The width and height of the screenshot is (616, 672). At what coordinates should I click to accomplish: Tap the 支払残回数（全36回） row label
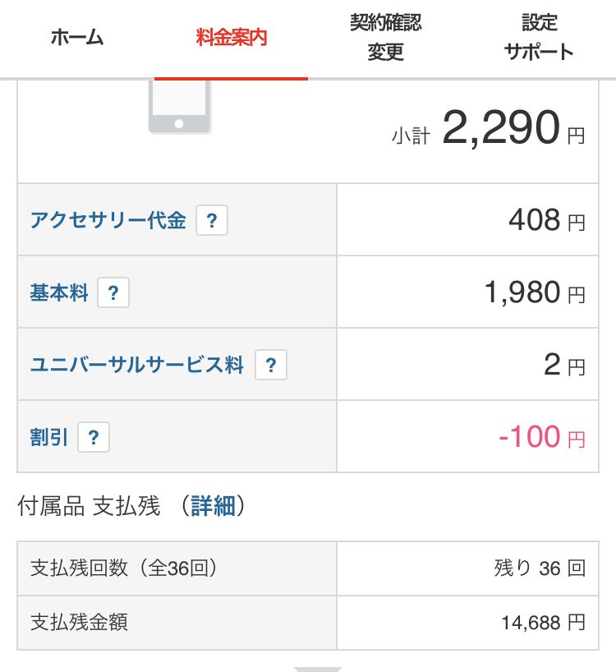pos(123,568)
